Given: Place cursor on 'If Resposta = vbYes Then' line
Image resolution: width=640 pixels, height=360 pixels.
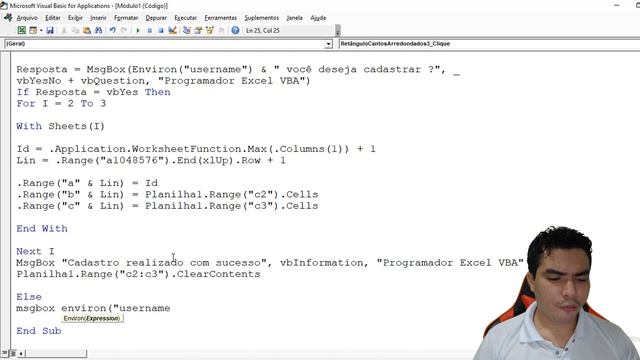Looking at the screenshot, I should [x=93, y=92].
